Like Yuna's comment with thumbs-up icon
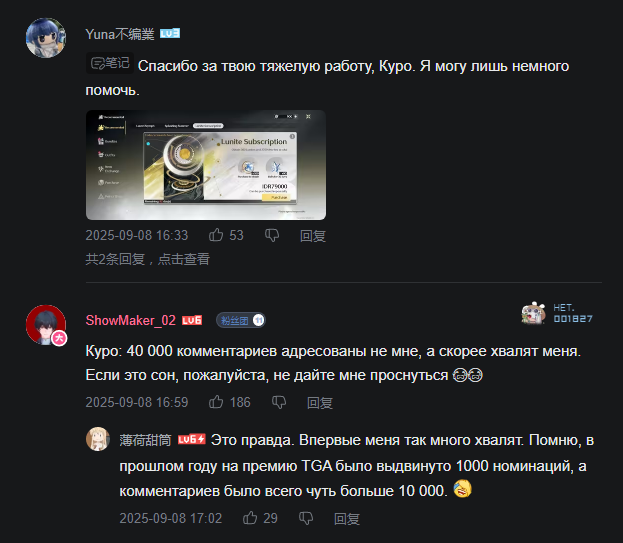The width and height of the screenshot is (623, 543). coord(216,235)
